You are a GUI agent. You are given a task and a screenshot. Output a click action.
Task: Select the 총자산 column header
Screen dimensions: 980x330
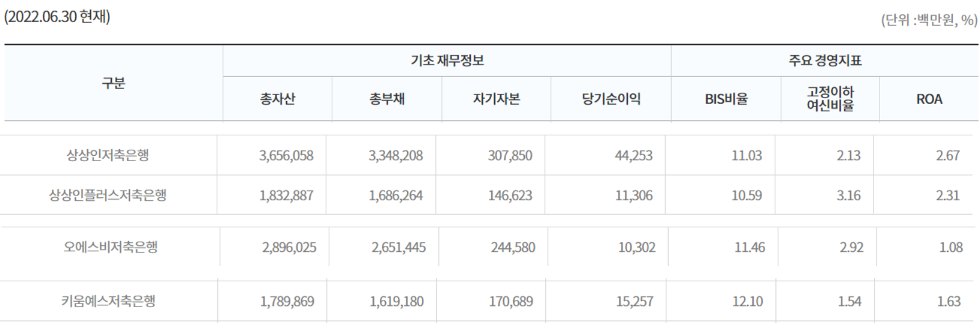[278, 99]
